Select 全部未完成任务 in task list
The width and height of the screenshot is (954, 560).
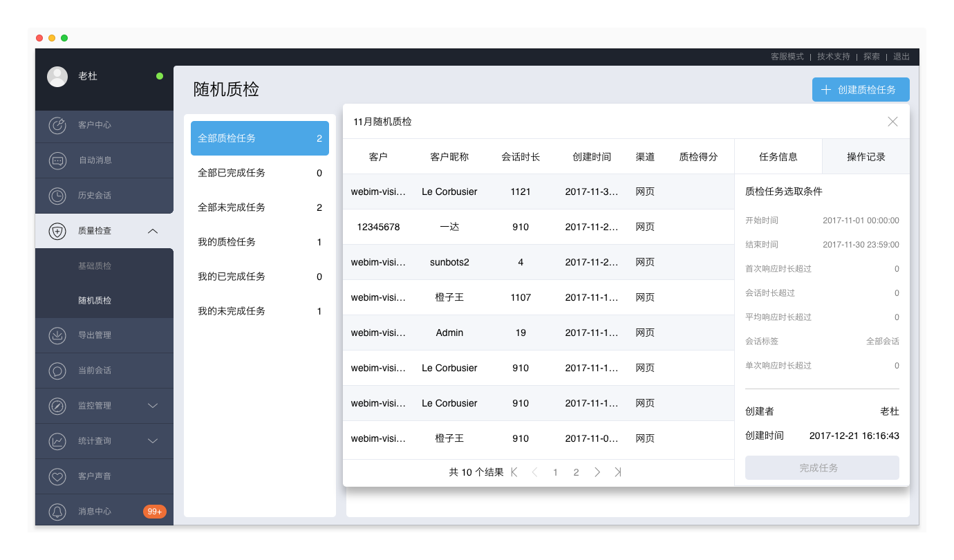click(x=259, y=207)
